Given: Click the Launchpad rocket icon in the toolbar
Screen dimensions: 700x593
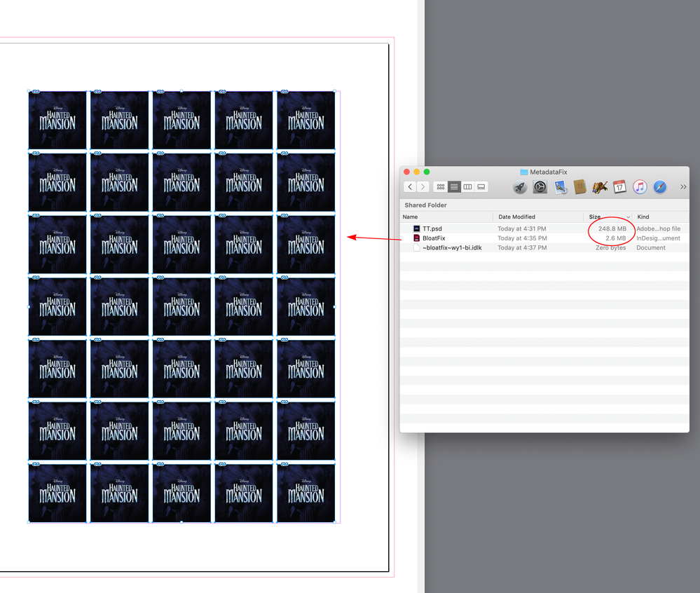Looking at the screenshot, I should click(519, 186).
